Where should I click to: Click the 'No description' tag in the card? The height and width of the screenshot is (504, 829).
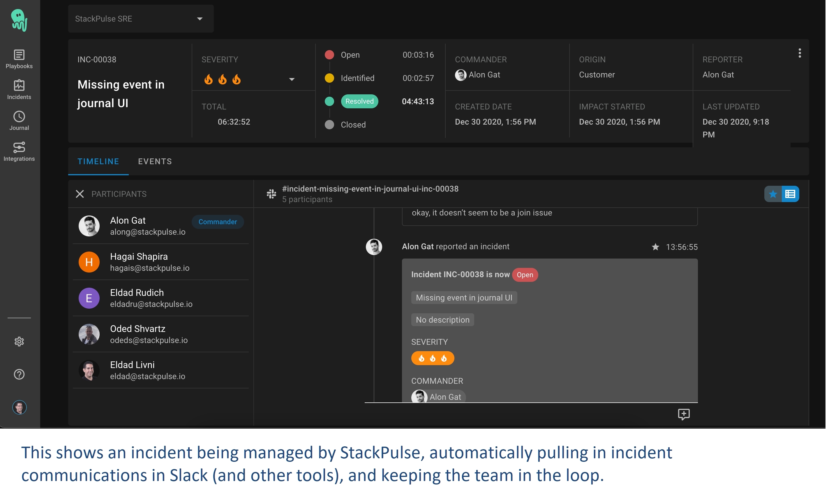tap(442, 320)
